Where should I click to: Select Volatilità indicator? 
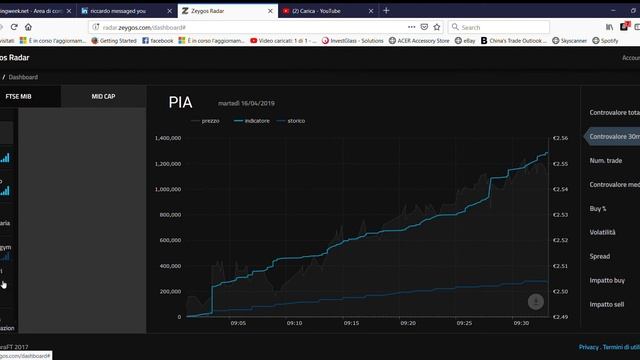tap(602, 232)
